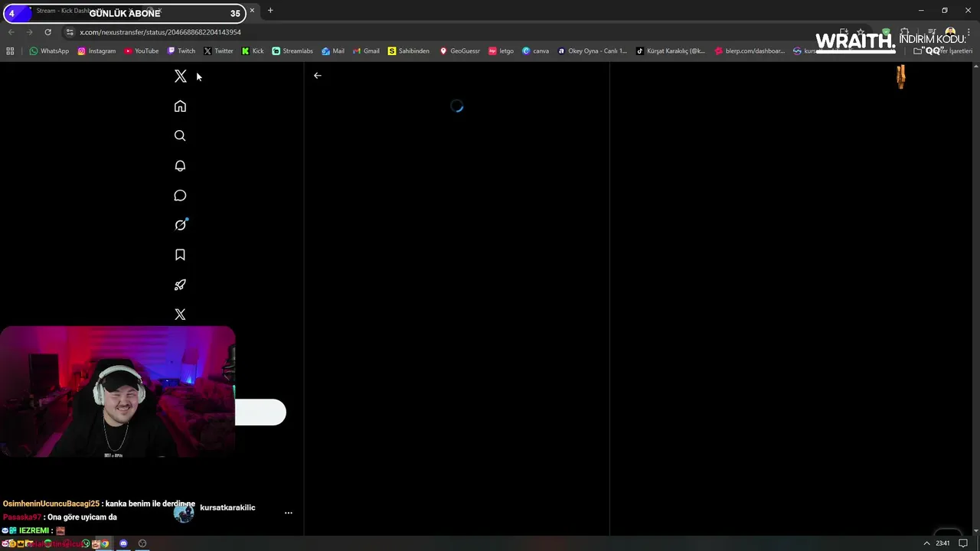Open the Chrome apps grid shortcut
Image resolution: width=980 pixels, height=551 pixels.
pyautogui.click(x=10, y=51)
